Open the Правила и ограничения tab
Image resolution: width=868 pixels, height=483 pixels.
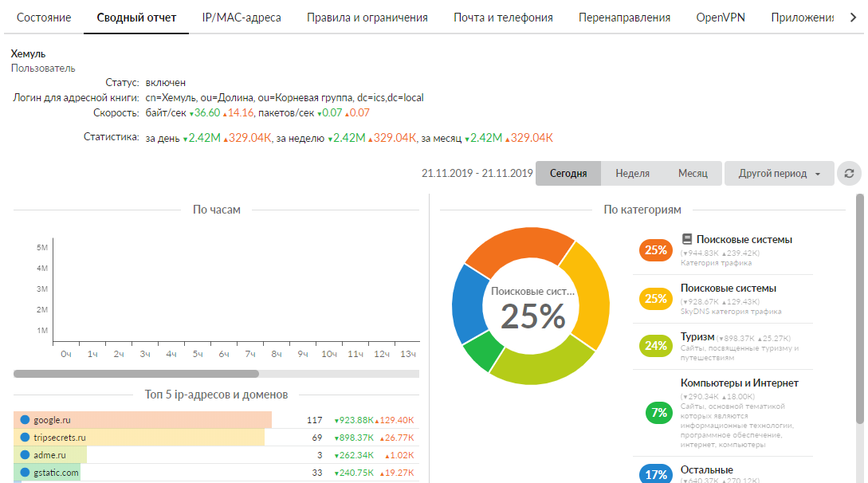pos(367,18)
